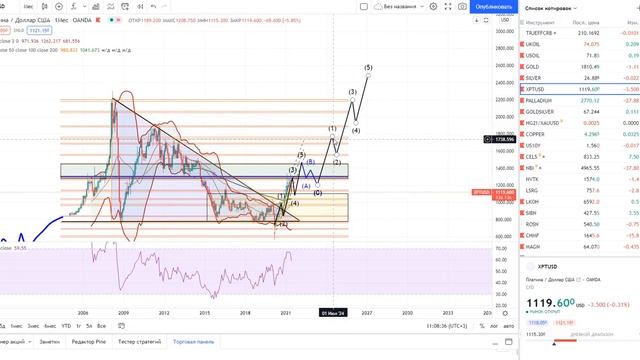Take a chart snapshot with camera icon

click(x=462, y=7)
